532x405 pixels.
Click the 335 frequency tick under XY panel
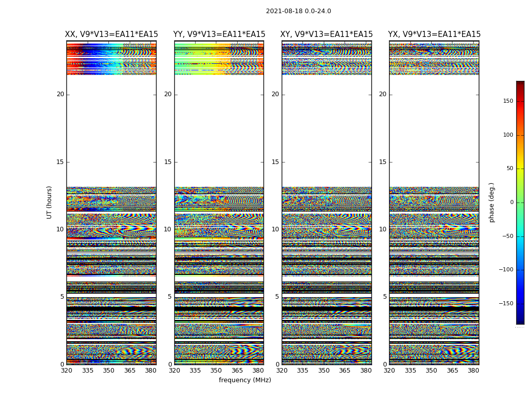click(x=302, y=371)
